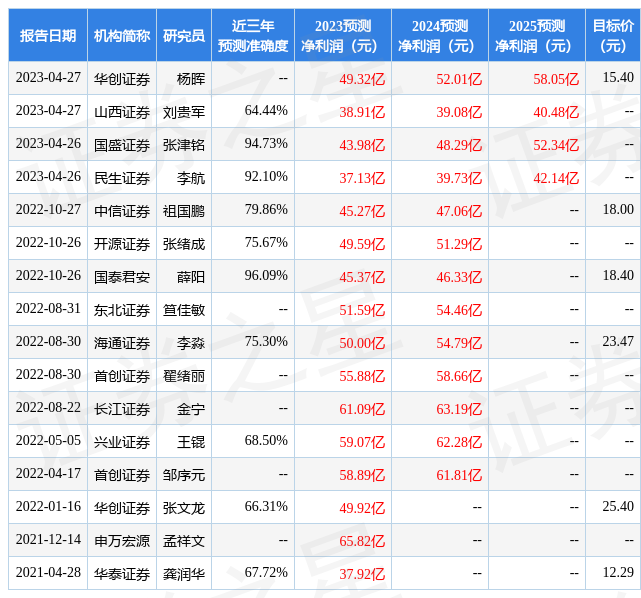Click the 2024预测净利润 column header

(x=440, y=36)
